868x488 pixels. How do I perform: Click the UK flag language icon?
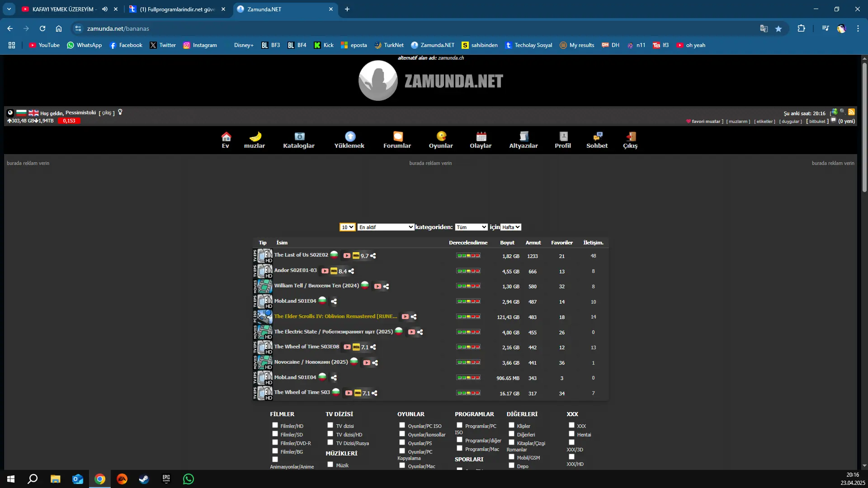pos(33,113)
